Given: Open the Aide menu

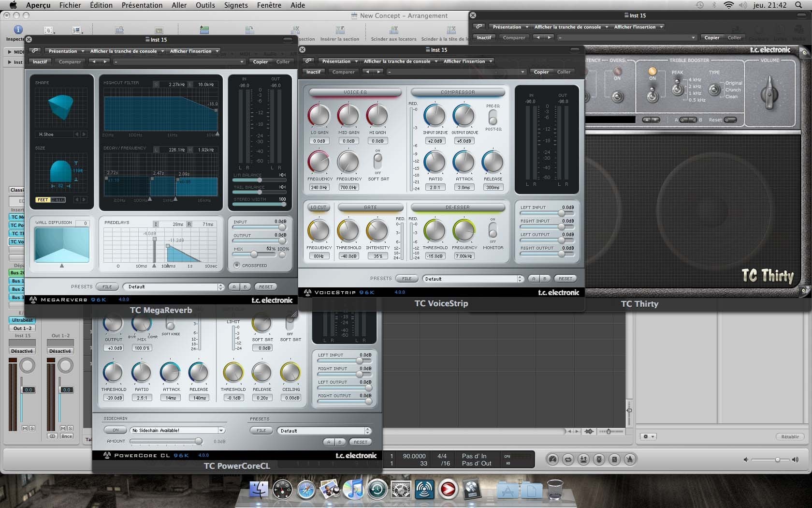Looking at the screenshot, I should pos(298,5).
